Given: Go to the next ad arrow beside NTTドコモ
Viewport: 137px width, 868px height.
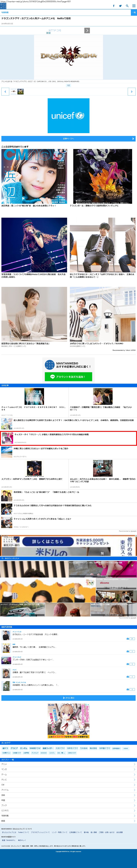Looking at the screenshot, I should (x=87, y=31).
